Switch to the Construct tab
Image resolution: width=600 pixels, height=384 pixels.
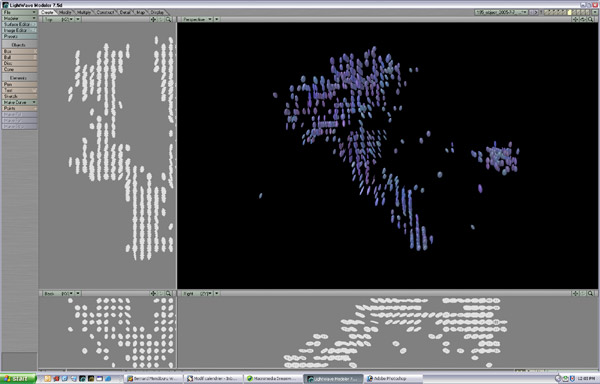[105, 12]
